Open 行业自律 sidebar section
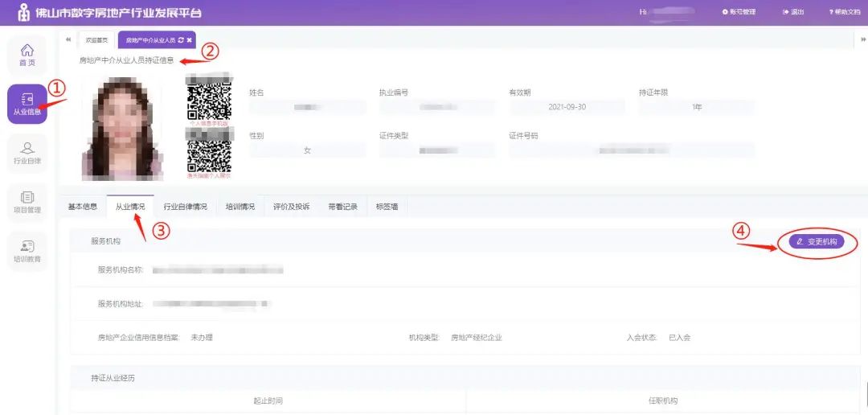 tap(27, 153)
